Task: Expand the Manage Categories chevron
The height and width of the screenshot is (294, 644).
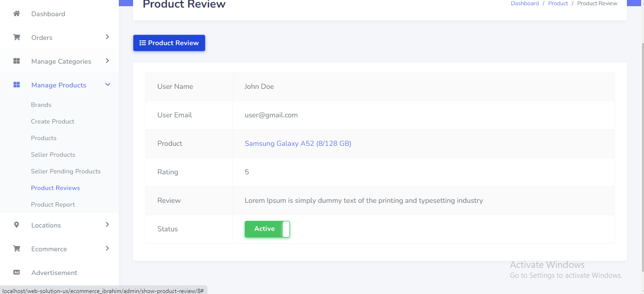Action: tap(107, 61)
